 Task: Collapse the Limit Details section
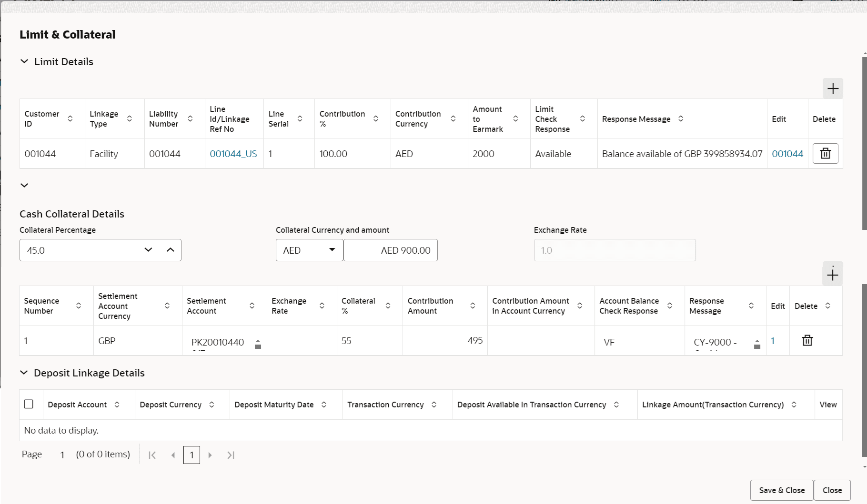pos(24,61)
